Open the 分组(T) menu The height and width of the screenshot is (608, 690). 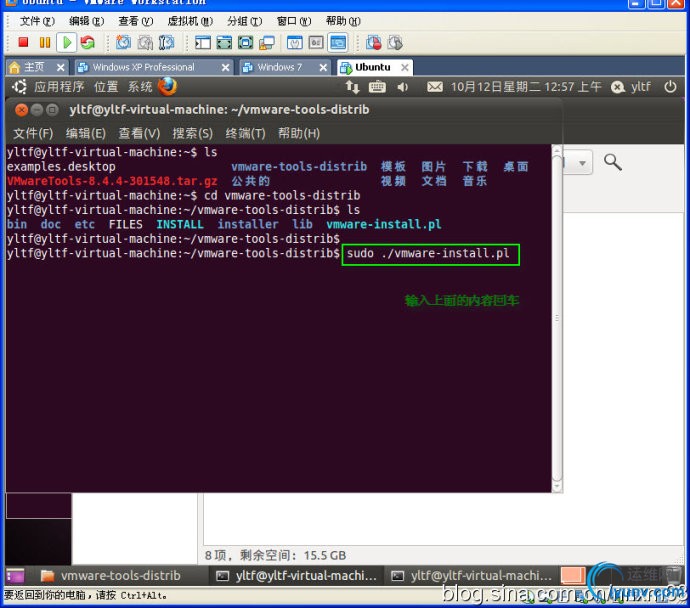(x=245, y=21)
